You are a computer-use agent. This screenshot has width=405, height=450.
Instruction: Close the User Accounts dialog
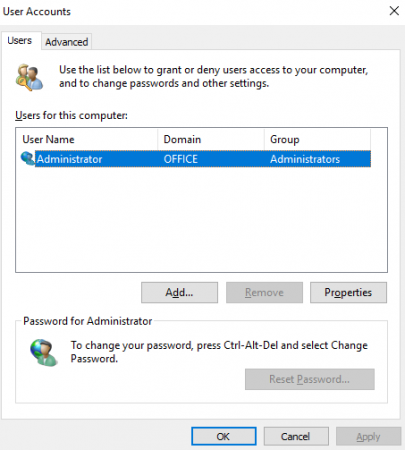coord(394,11)
